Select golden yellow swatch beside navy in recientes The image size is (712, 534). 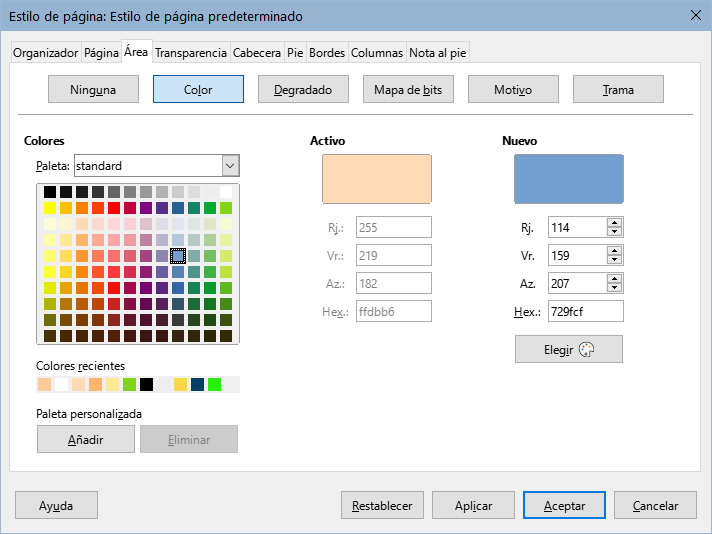tap(180, 385)
